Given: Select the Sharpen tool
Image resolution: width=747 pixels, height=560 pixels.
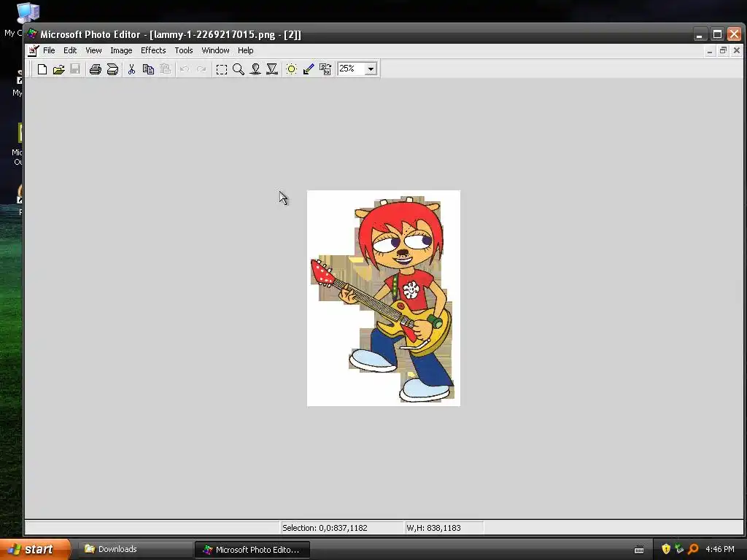Looking at the screenshot, I should [x=272, y=69].
